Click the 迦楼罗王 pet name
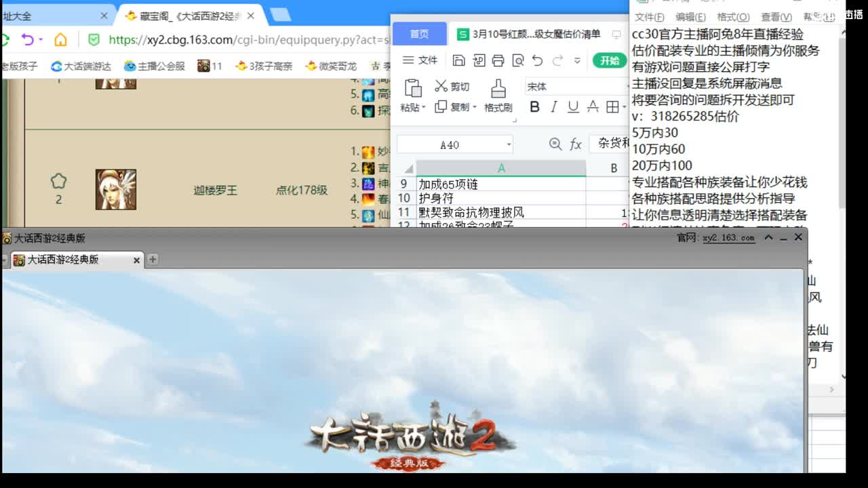This screenshot has height=488, width=868. 216,190
